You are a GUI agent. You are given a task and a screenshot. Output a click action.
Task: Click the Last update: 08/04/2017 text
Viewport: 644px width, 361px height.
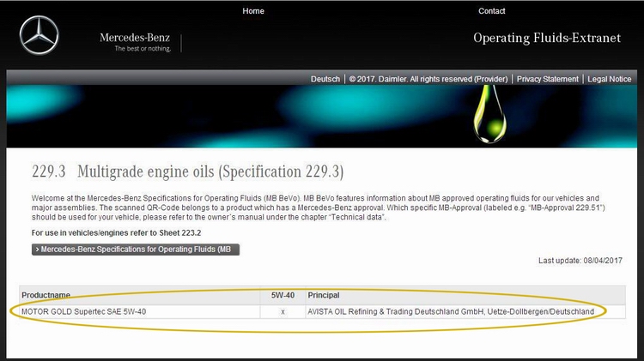[580, 261]
